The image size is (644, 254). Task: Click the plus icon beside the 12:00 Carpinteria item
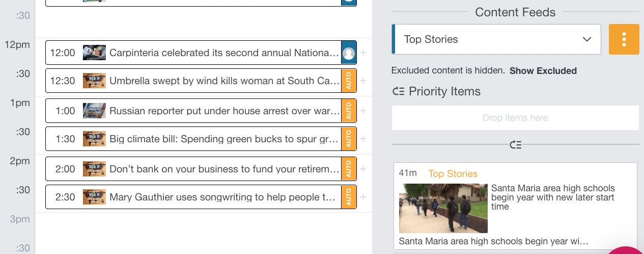(363, 53)
